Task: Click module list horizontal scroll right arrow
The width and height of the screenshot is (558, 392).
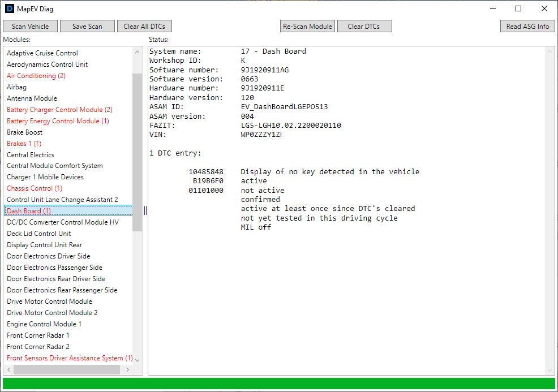Action: coord(127,370)
